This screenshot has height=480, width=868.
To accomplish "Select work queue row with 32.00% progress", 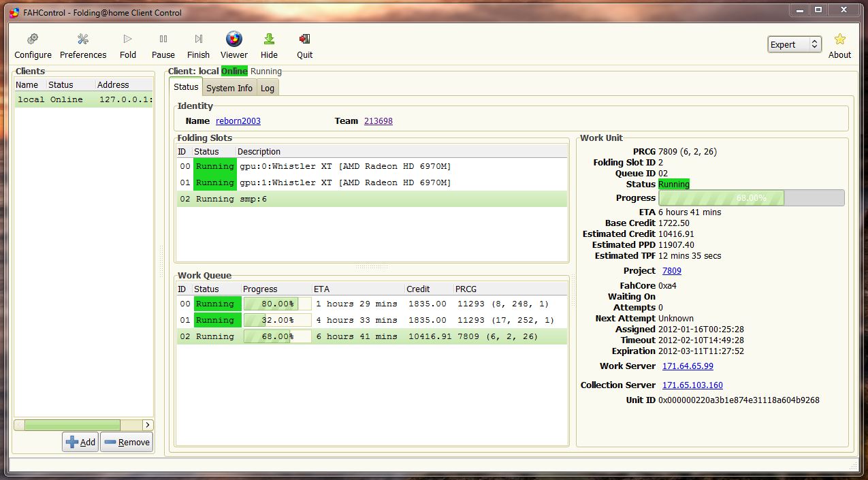I will 372,320.
